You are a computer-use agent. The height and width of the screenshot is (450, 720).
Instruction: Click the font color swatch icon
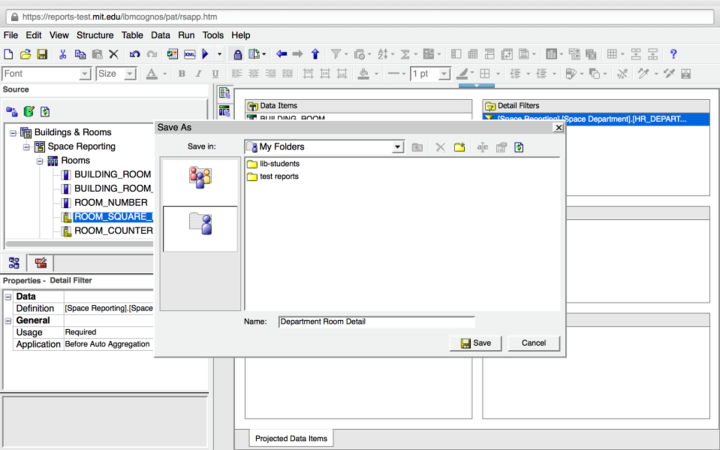pos(151,74)
